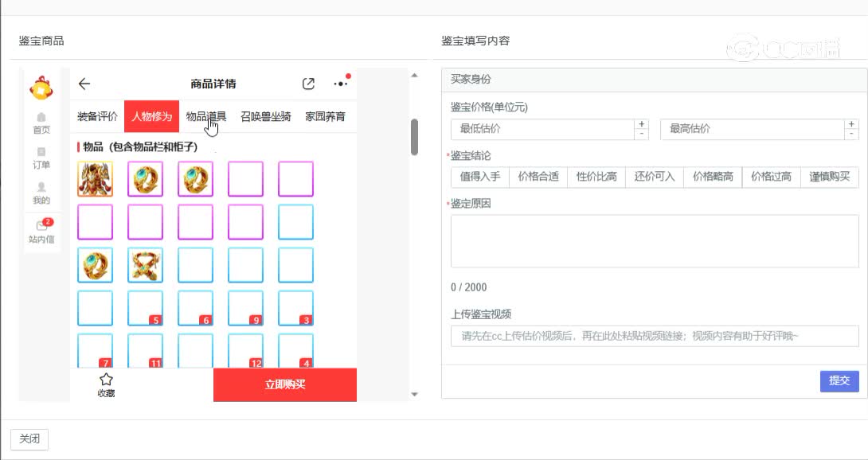Select the item slot with badge 5
The image size is (868, 460).
pyautogui.click(x=145, y=308)
